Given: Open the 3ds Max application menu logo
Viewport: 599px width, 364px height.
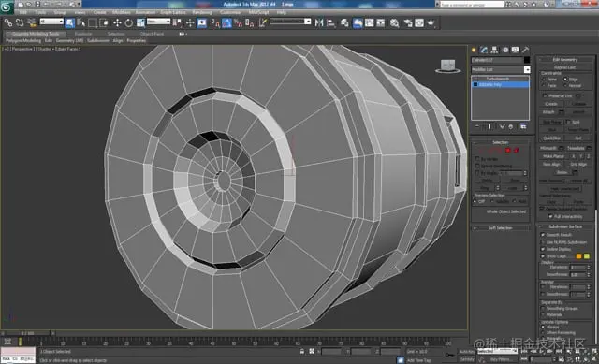Looking at the screenshot, I should click(7, 7).
